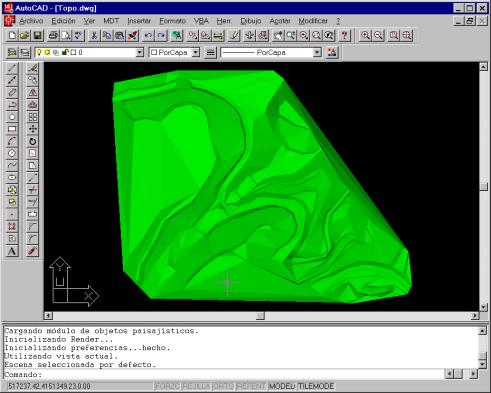
Task: Select the Text tool
Action: point(12,251)
